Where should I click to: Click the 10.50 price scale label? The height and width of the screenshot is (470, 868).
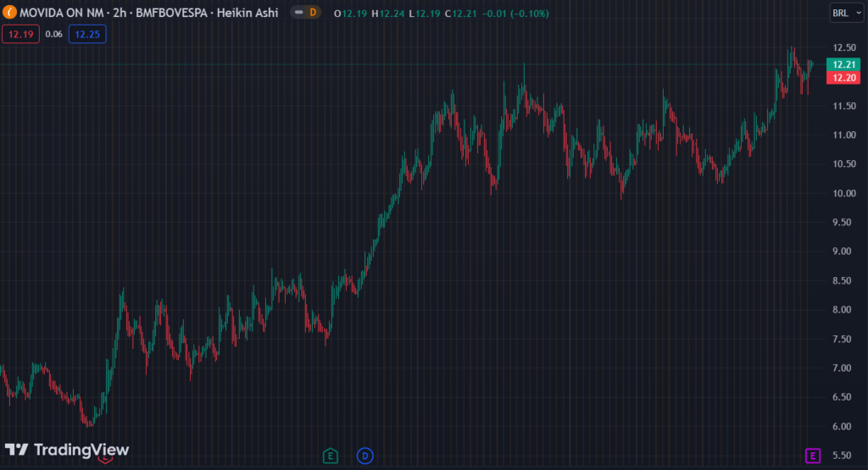pyautogui.click(x=844, y=164)
